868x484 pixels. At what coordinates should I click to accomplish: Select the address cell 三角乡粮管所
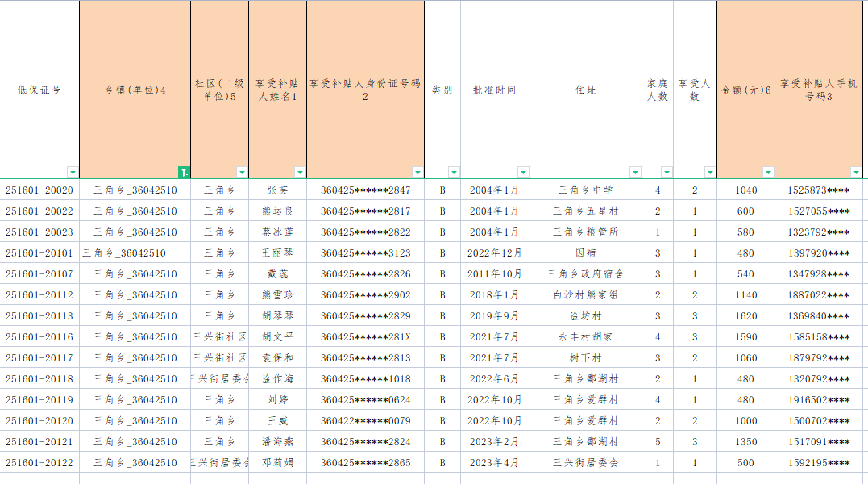(585, 232)
